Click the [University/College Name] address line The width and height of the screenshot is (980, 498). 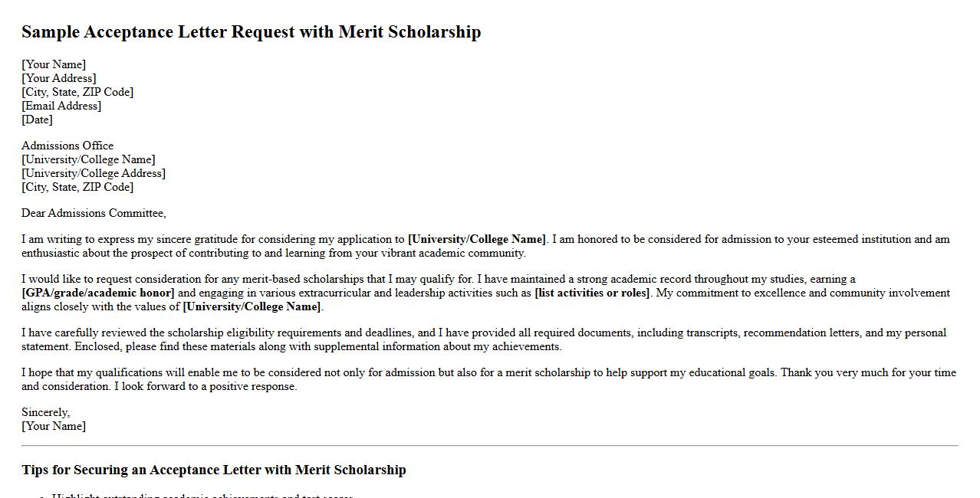coord(88,159)
